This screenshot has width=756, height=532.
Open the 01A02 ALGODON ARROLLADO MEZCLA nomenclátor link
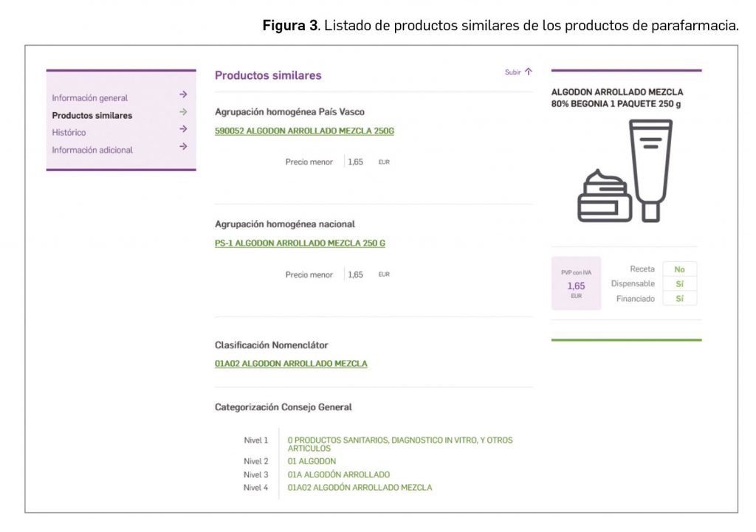pyautogui.click(x=291, y=364)
